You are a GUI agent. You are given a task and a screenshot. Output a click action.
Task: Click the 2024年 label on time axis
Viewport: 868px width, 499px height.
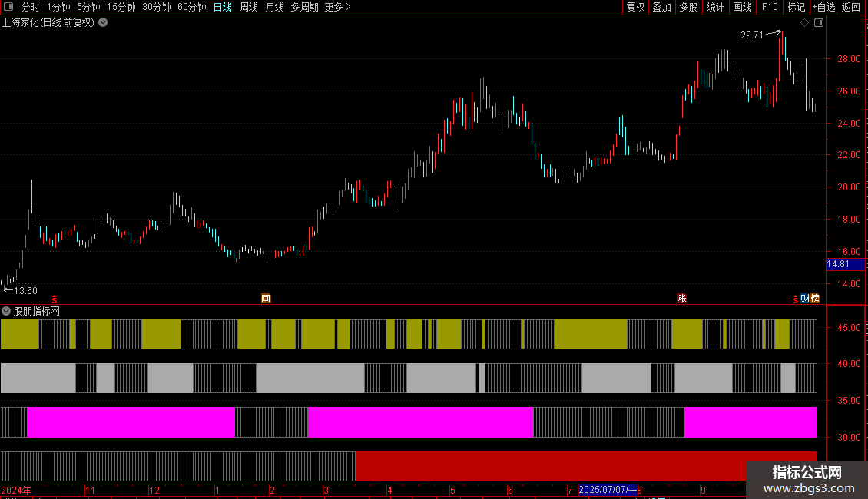click(16, 490)
